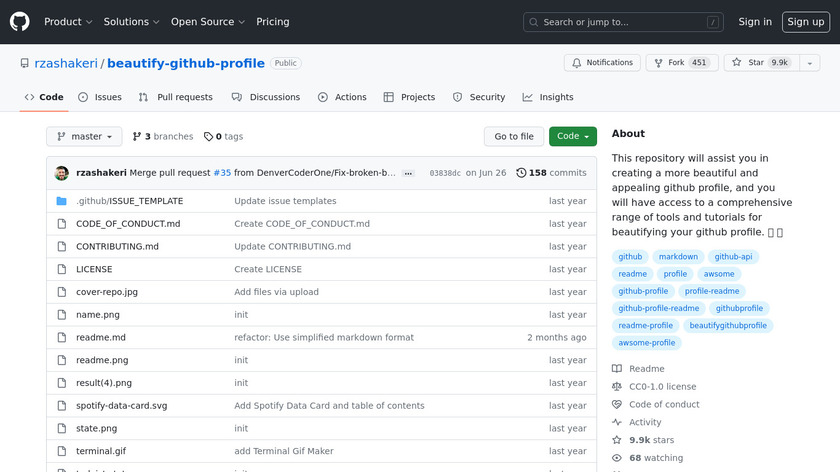Open the master branch selector
Image resolution: width=840 pixels, height=472 pixels.
tap(84, 137)
